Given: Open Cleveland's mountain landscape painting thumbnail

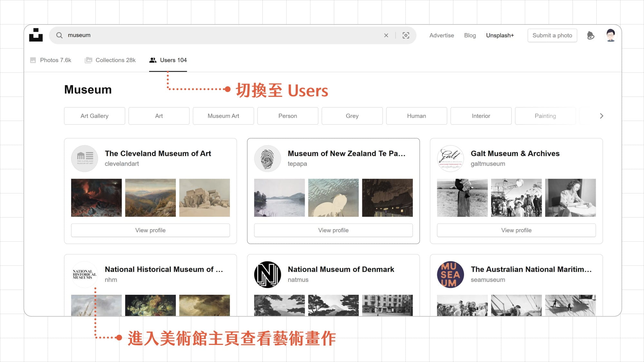Looking at the screenshot, I should click(x=150, y=198).
